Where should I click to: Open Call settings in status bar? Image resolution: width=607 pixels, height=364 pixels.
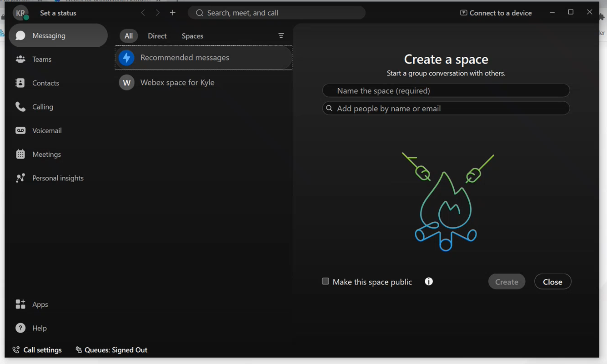(x=37, y=350)
